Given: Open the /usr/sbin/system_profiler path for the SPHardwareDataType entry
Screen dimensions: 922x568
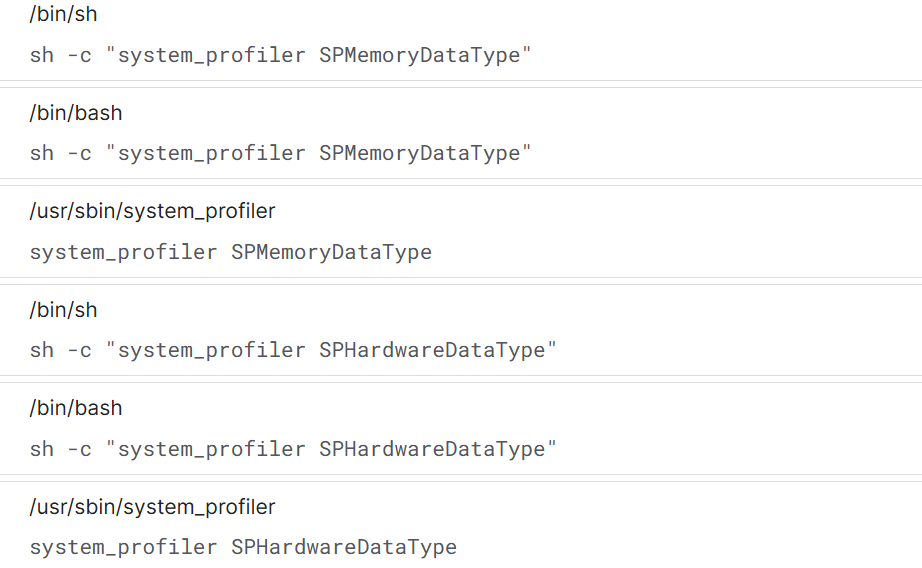Looking at the screenshot, I should tap(152, 507).
